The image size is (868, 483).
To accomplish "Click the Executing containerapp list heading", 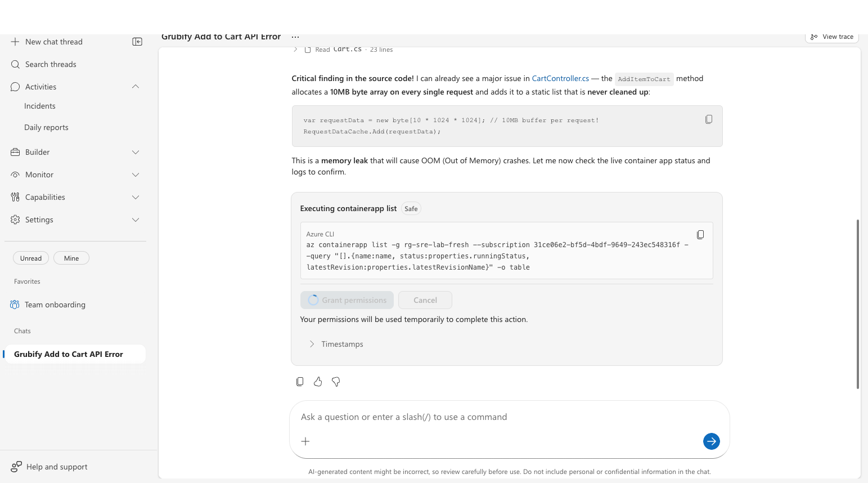I will (348, 208).
